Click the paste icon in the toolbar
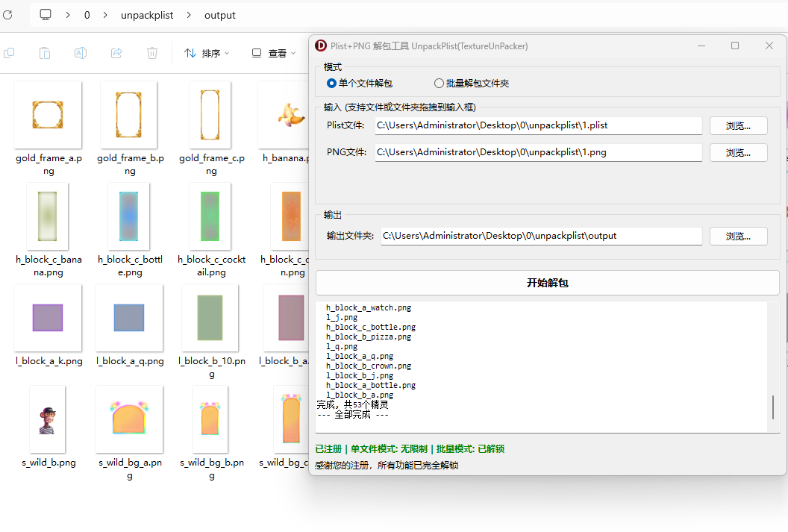This screenshot has height=532, width=788. click(44, 53)
